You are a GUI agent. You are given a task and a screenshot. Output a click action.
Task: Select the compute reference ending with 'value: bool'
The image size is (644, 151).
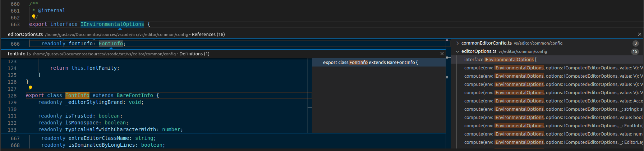point(547,118)
